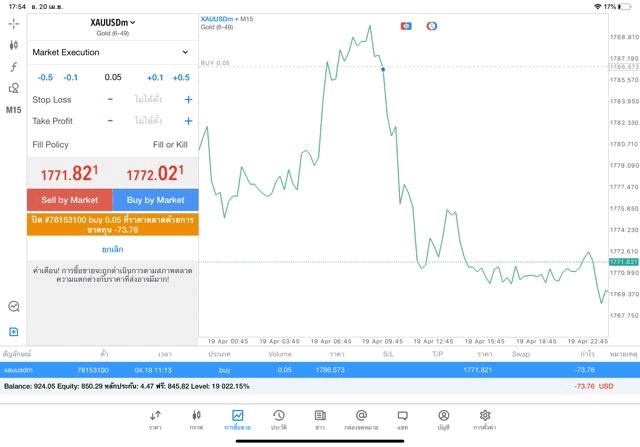This screenshot has height=447, width=640.
Task: Open the Chart tab in bottom bar
Action: pyautogui.click(x=196, y=420)
